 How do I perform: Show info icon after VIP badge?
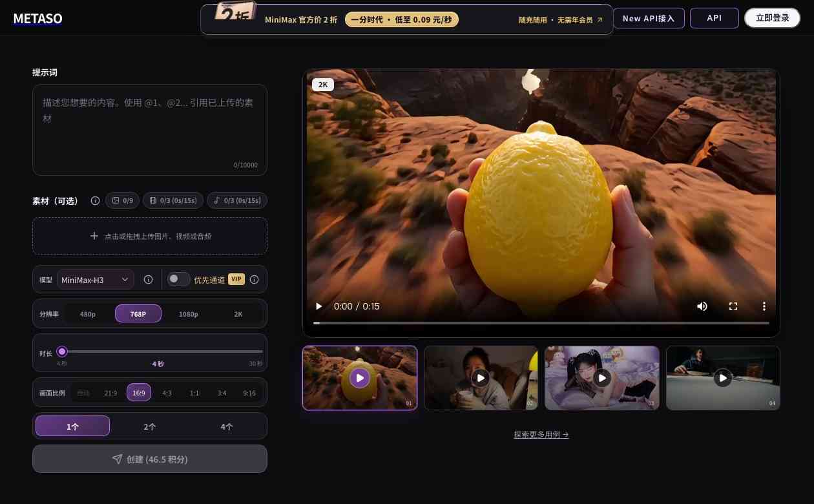coord(254,280)
